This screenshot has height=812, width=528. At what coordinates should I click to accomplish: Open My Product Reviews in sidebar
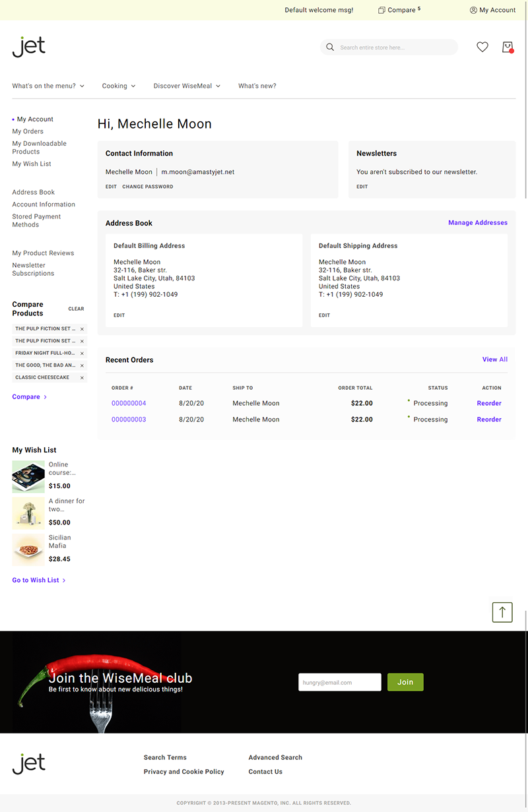pyautogui.click(x=43, y=253)
